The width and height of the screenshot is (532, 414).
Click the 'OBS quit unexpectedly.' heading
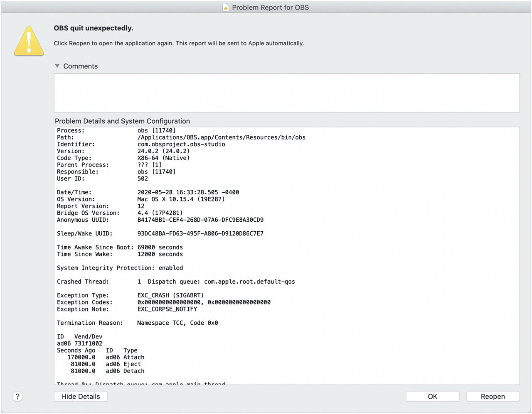pos(94,28)
